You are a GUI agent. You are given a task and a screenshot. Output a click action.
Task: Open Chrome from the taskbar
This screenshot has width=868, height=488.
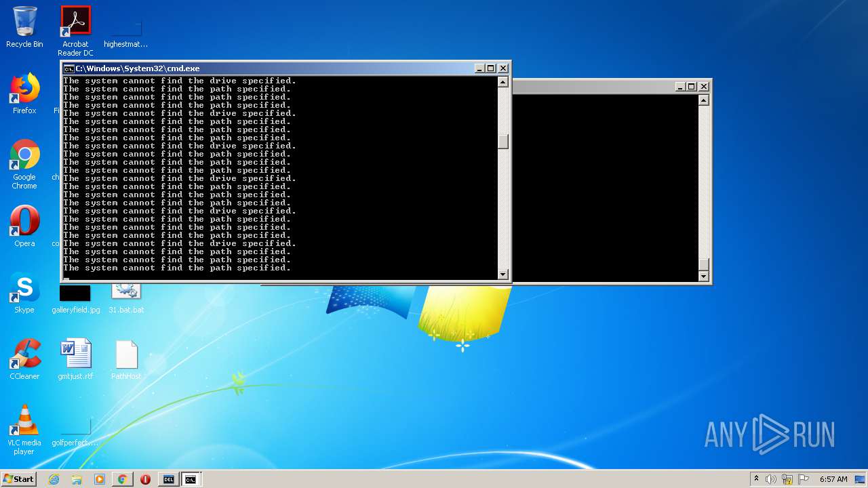tap(123, 479)
